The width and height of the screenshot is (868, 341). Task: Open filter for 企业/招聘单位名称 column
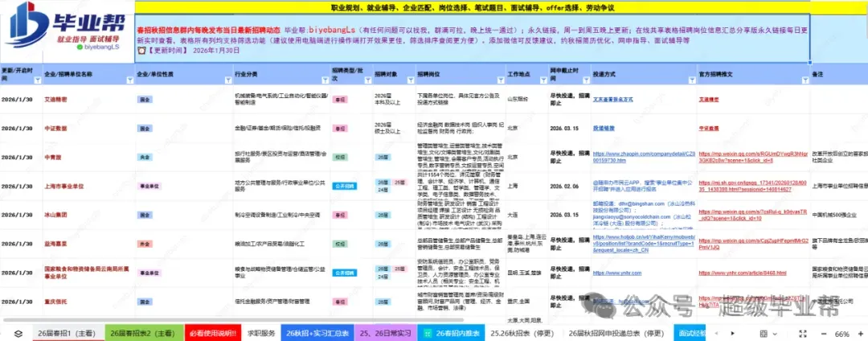pos(129,80)
